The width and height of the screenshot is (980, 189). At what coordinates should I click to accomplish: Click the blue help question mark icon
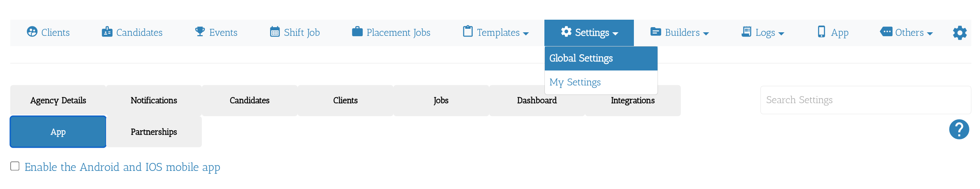coord(959,130)
